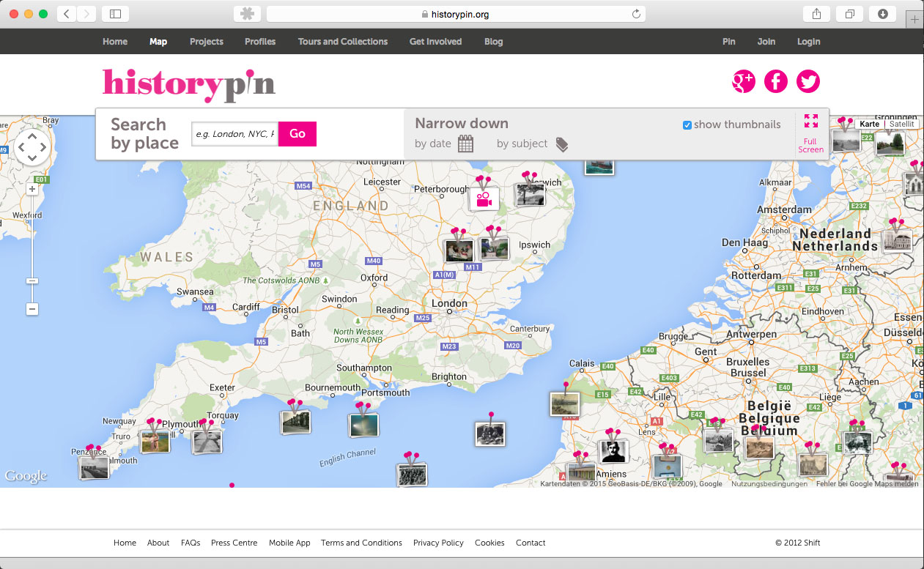The image size is (924, 569).
Task: Click the calendar icon for date filter
Action: [465, 144]
